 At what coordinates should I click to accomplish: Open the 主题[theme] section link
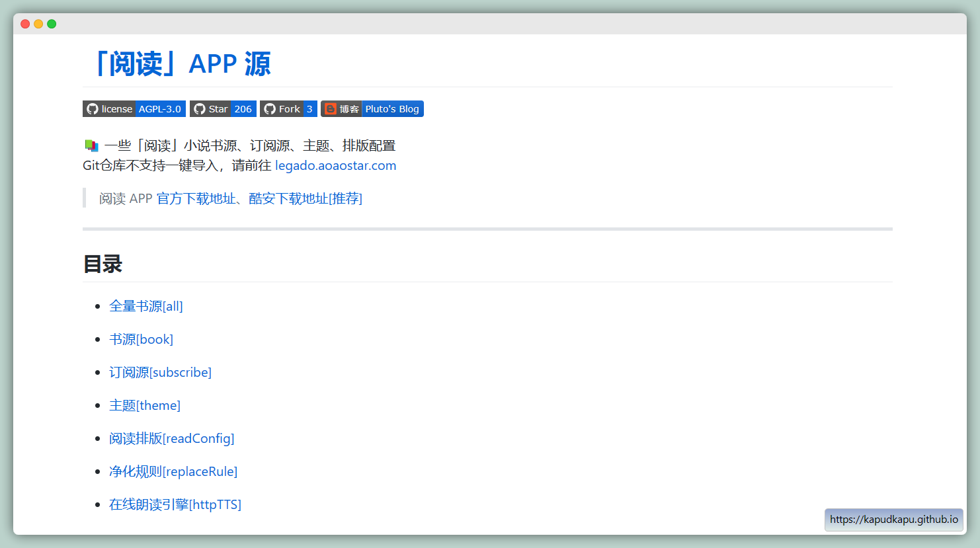(x=144, y=405)
